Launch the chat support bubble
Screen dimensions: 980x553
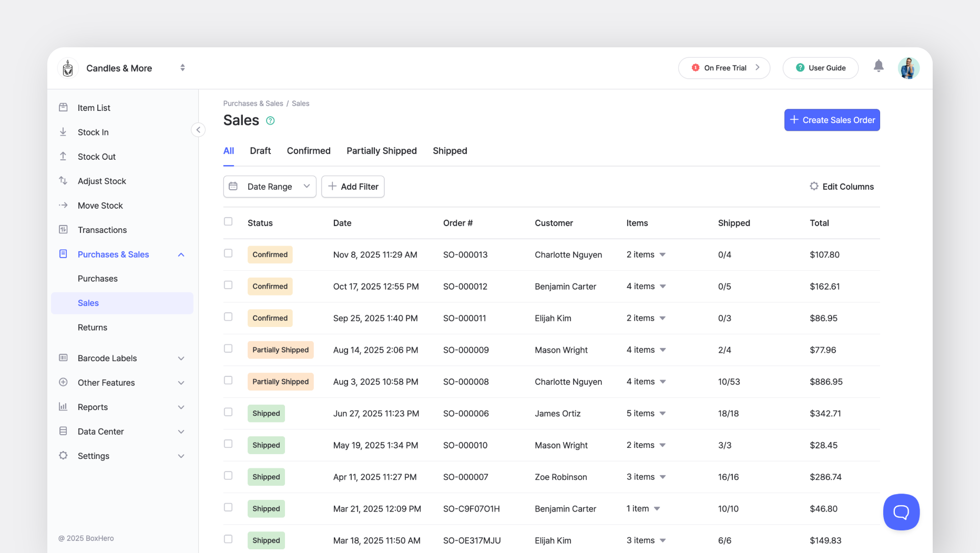(x=901, y=512)
